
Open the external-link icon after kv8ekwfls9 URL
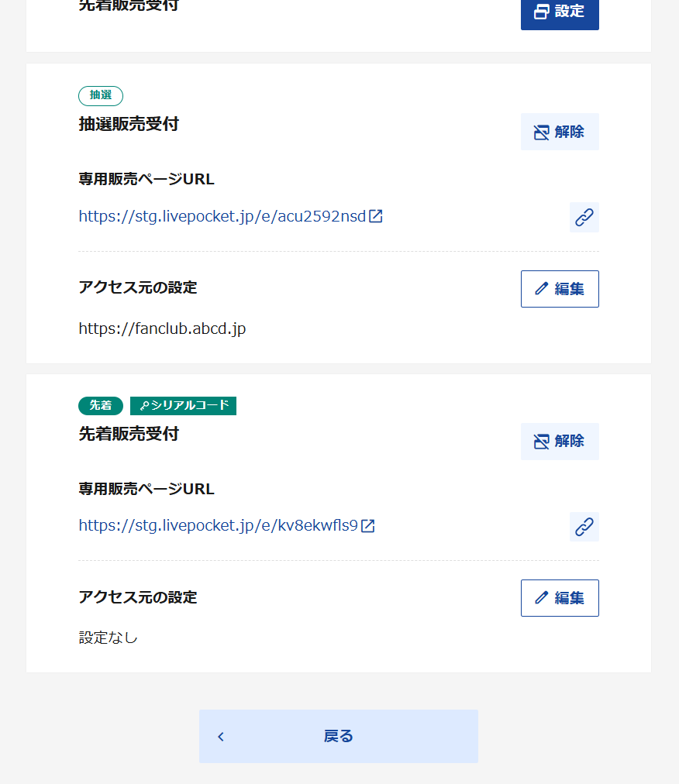coord(368,525)
